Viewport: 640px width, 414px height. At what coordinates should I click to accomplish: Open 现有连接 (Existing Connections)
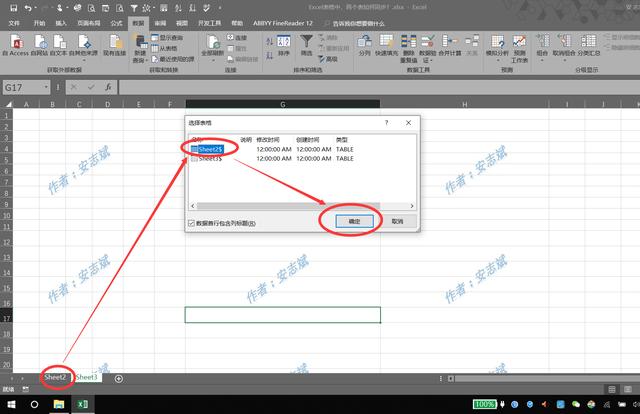point(114,45)
